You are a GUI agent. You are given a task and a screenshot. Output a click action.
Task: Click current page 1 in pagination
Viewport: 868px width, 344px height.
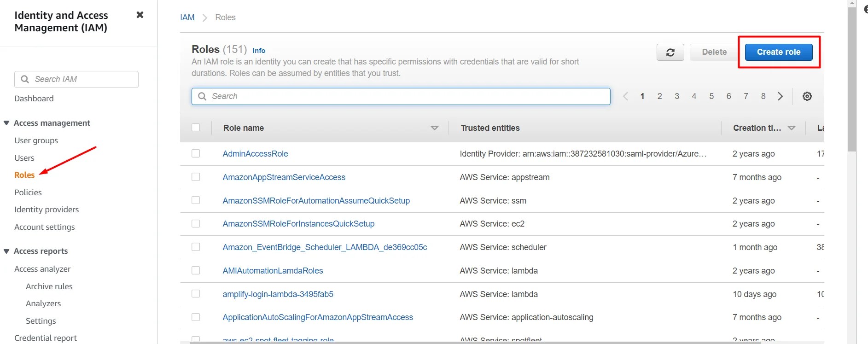642,96
